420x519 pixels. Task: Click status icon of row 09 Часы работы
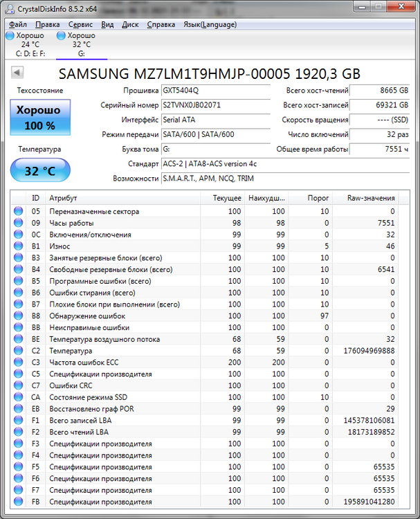tap(18, 223)
